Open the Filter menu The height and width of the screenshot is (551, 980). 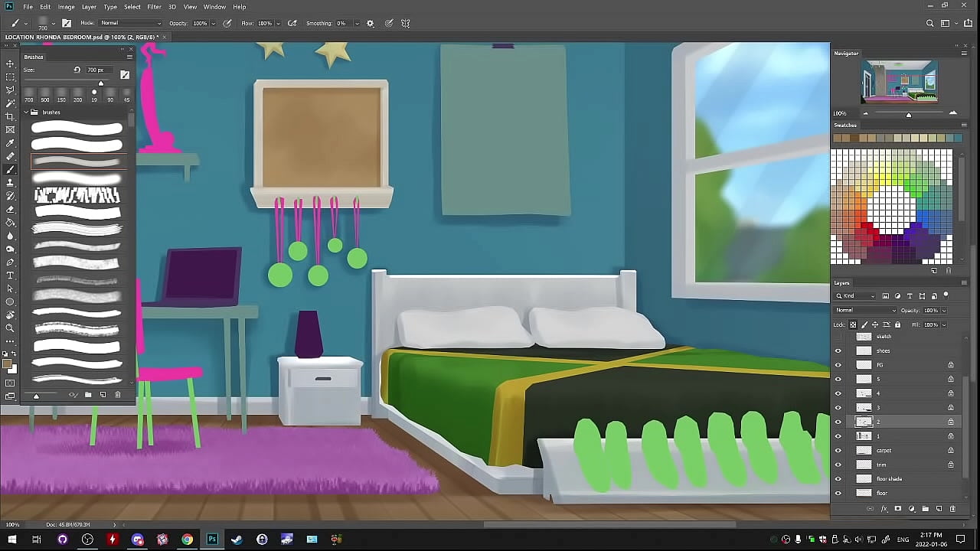tap(154, 7)
